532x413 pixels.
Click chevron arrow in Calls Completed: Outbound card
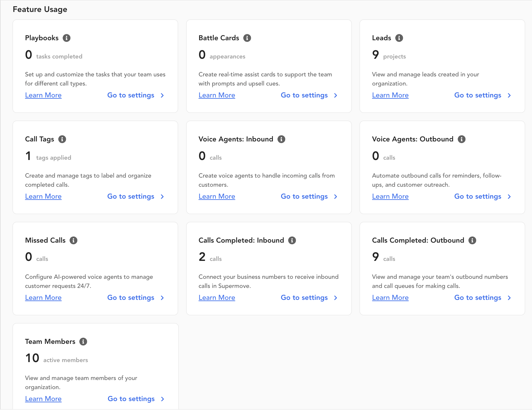[509, 298]
